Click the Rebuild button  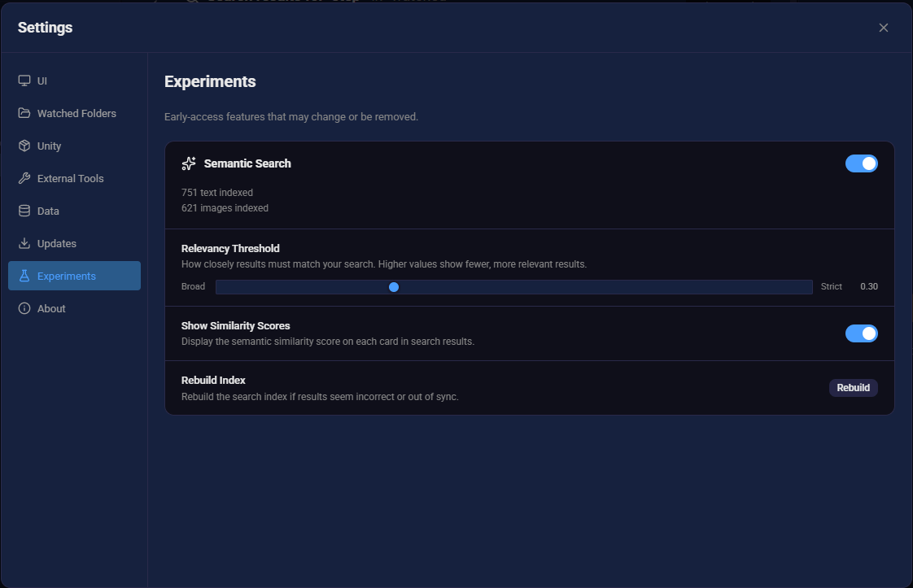(853, 388)
